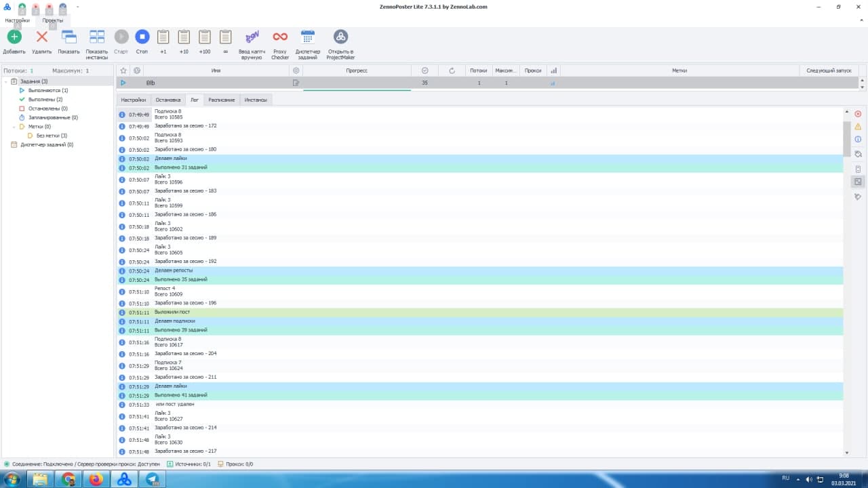Image resolution: width=868 pixels, height=488 pixels.
Task: Click log entry 'Выложили пост'
Action: 172,312
